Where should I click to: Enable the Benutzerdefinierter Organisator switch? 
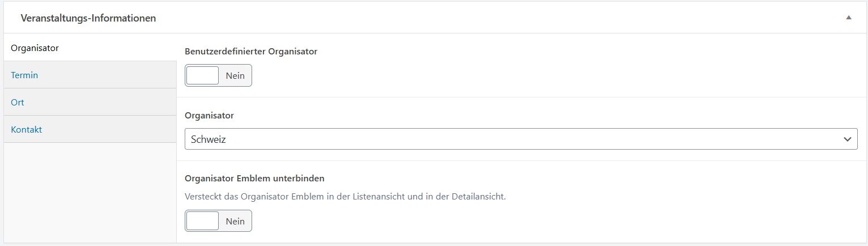[218, 75]
